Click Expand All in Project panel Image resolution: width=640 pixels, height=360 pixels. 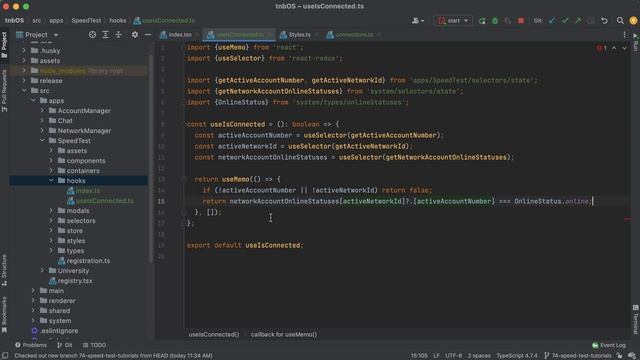click(105, 35)
